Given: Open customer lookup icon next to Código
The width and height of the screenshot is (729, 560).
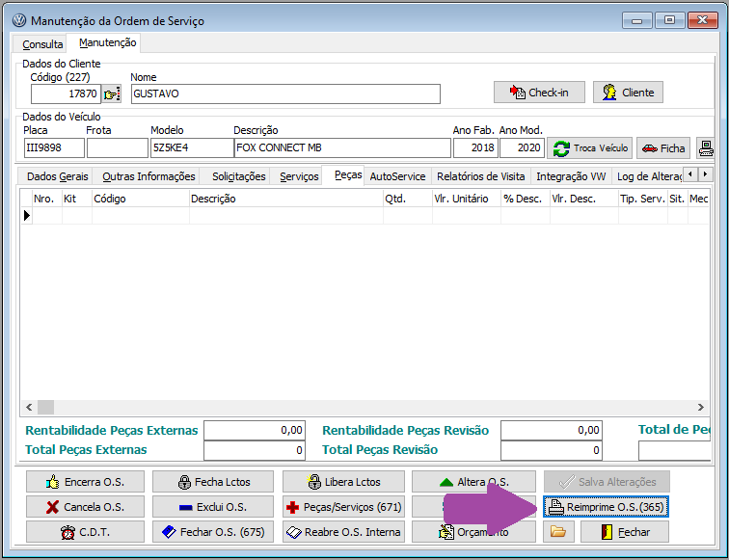Looking at the screenshot, I should click(x=112, y=93).
